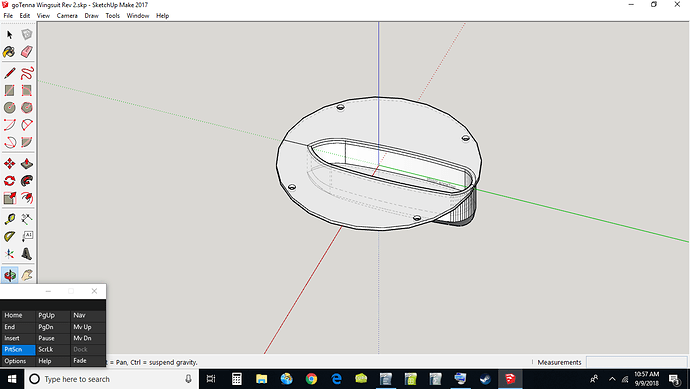The width and height of the screenshot is (690, 389).
Task: Click the Make Component tool
Action: (x=27, y=34)
